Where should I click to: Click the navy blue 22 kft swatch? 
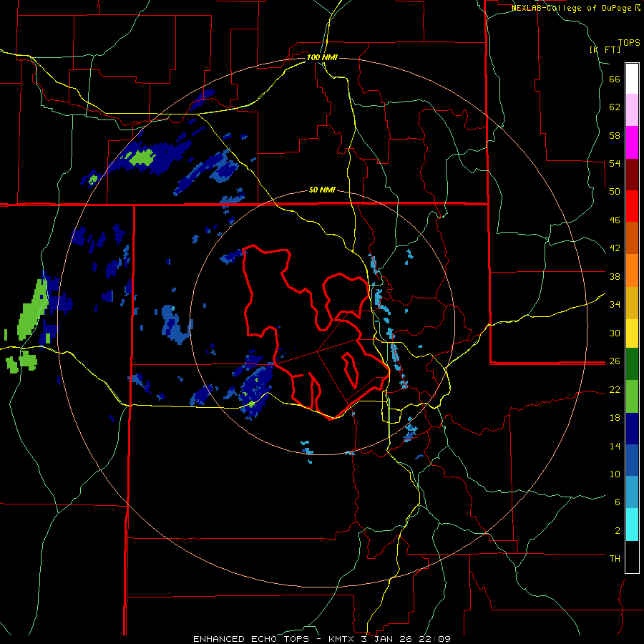632,429
